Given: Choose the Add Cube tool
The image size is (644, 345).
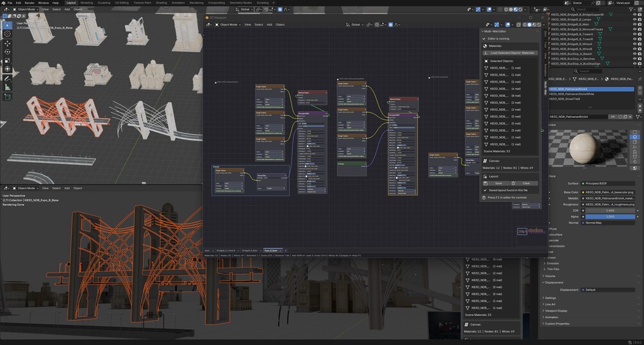Looking at the screenshot, I should point(7,97).
